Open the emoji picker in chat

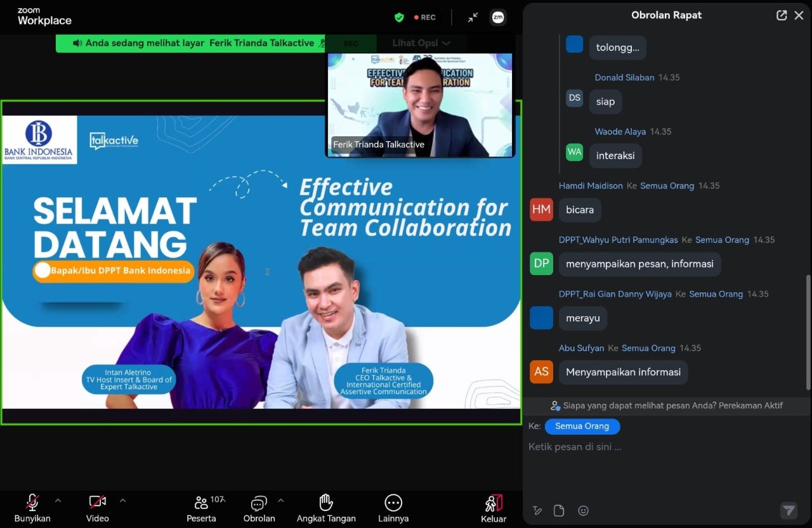(584, 510)
